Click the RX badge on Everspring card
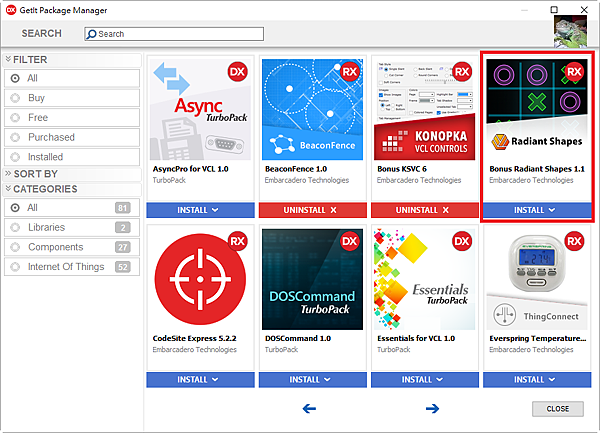600x433 pixels. pos(574,241)
